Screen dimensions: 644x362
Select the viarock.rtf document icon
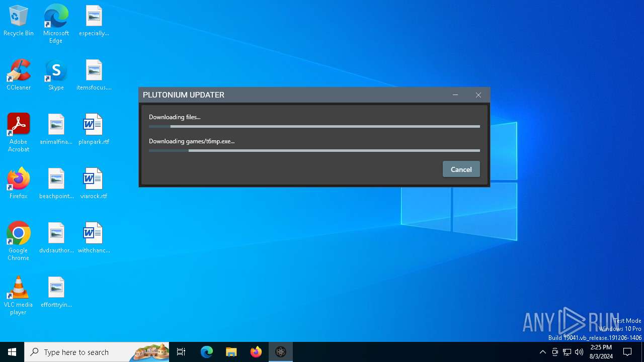(x=94, y=184)
